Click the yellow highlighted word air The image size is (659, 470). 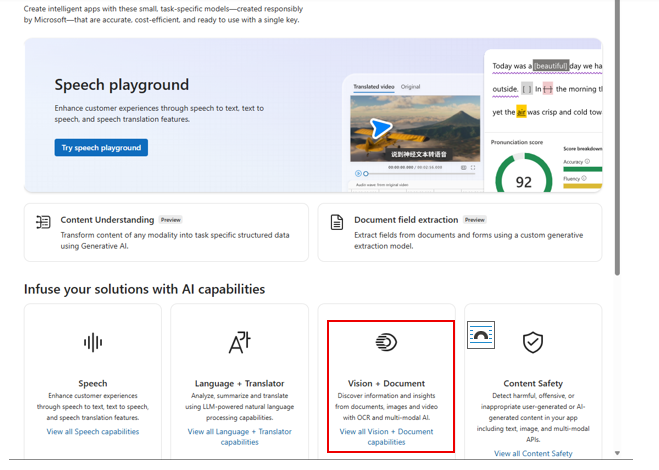click(x=521, y=112)
